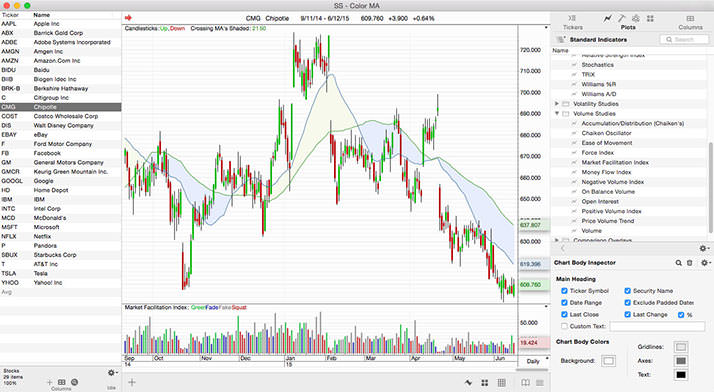Viewport: 714px width, 392px height.
Task: Select the Force Index indicator
Action: tap(597, 153)
